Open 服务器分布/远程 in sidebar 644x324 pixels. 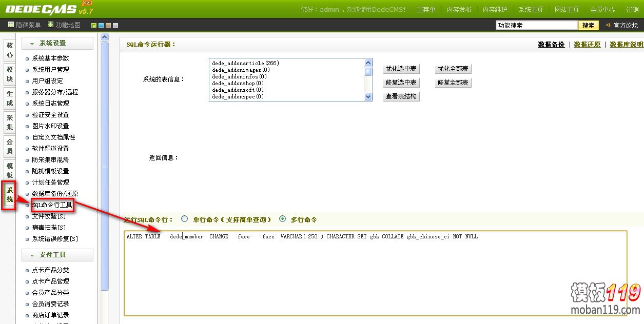tap(55, 92)
